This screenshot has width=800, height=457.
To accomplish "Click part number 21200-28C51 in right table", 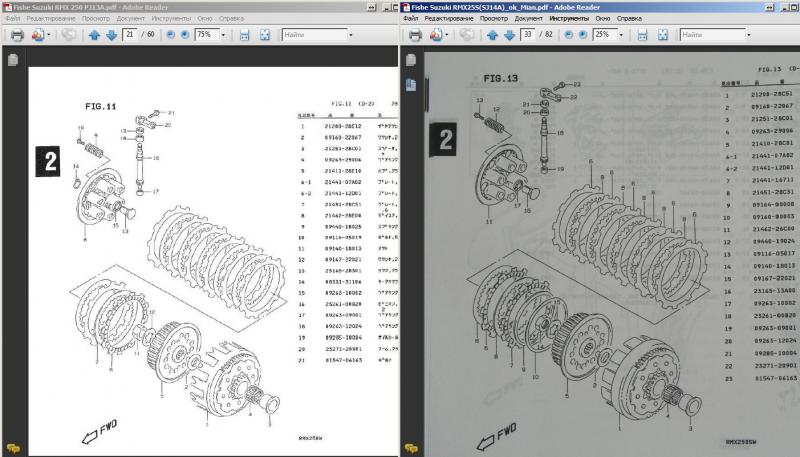I will click(x=771, y=94).
